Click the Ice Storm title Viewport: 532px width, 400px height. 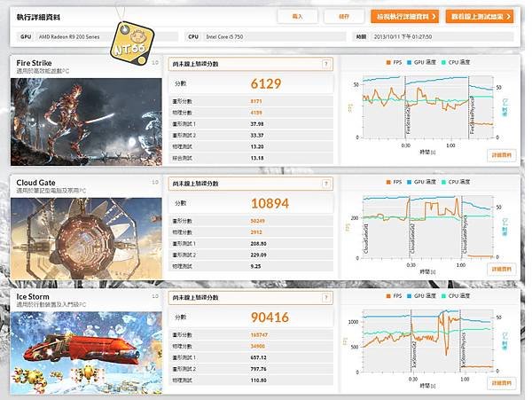pyautogui.click(x=33, y=296)
